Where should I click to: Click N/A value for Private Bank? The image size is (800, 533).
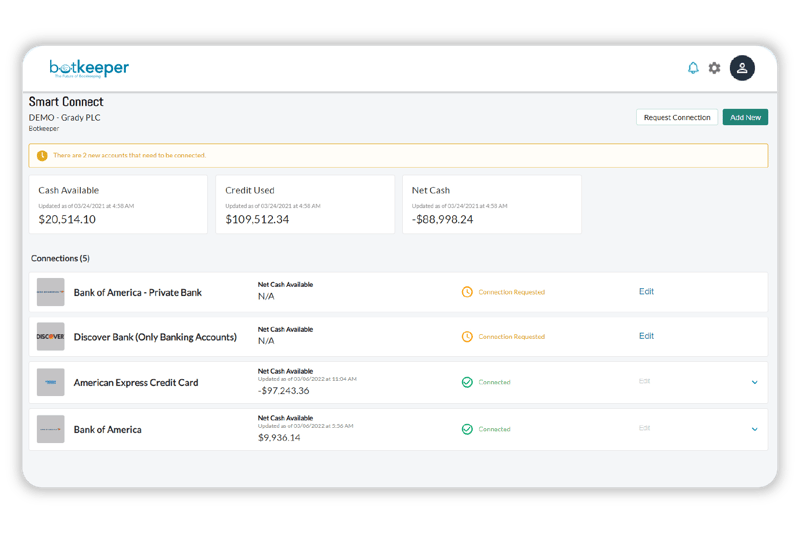pos(266,296)
